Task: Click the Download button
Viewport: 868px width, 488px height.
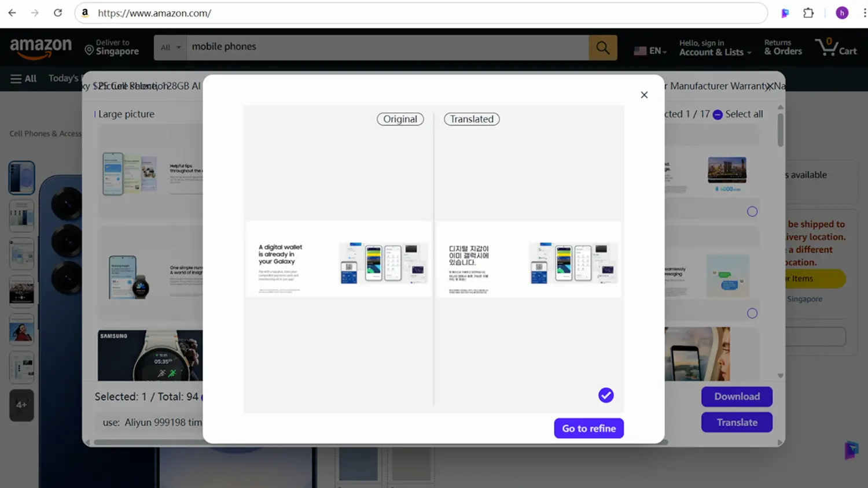Action: (737, 397)
